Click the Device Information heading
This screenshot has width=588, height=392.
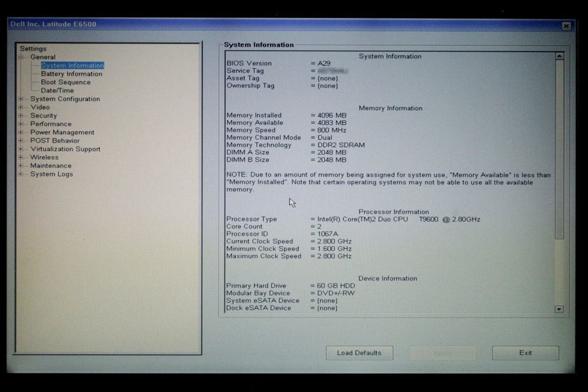click(387, 278)
